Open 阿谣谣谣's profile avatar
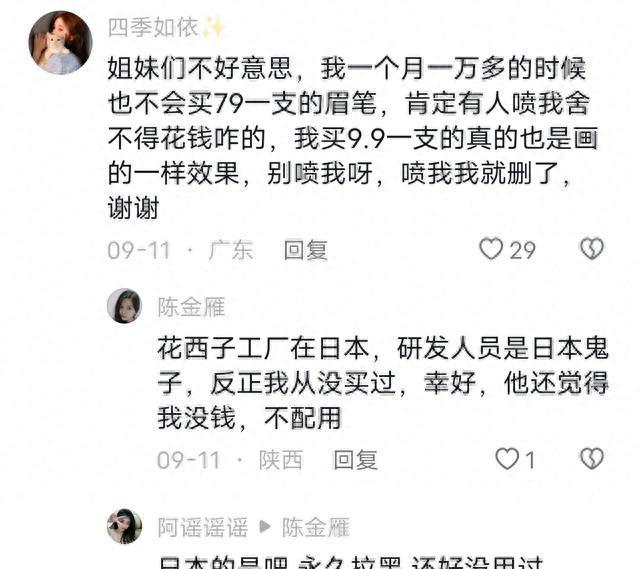The image size is (640, 569). coord(124,527)
